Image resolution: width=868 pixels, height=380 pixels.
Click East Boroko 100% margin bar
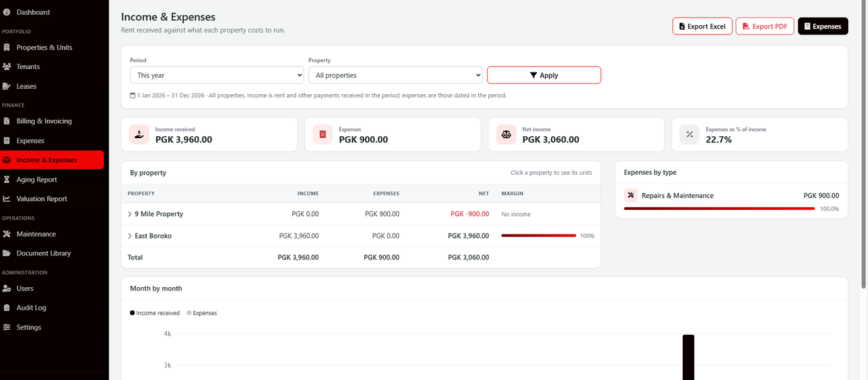click(538, 236)
